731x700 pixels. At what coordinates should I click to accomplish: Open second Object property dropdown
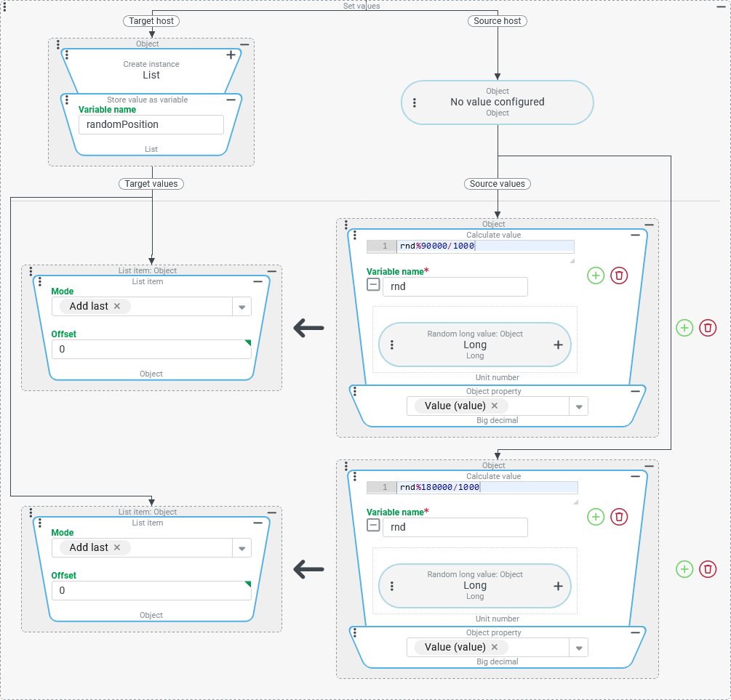[579, 648]
